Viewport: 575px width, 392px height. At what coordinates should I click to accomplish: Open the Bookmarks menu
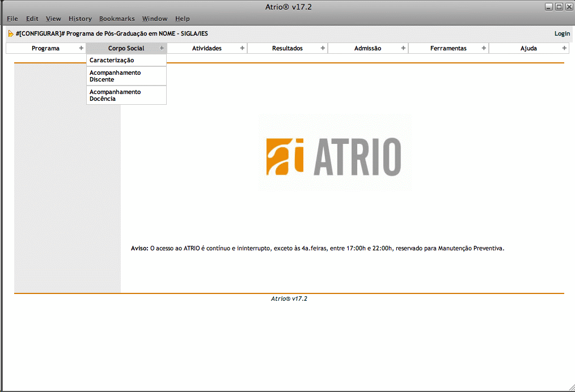[117, 19]
